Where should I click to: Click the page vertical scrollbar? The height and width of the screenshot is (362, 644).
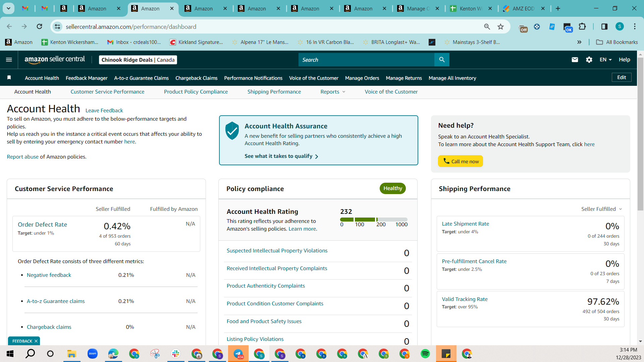pos(640,134)
